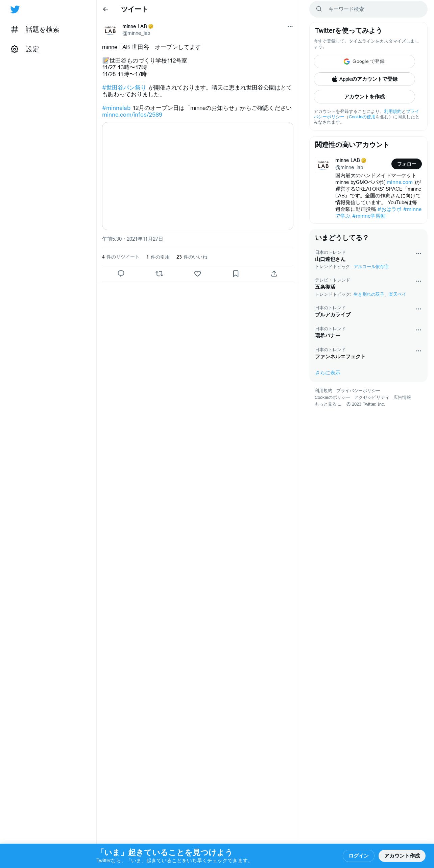
Task: Open footer 広告情報 link
Action: point(402,397)
